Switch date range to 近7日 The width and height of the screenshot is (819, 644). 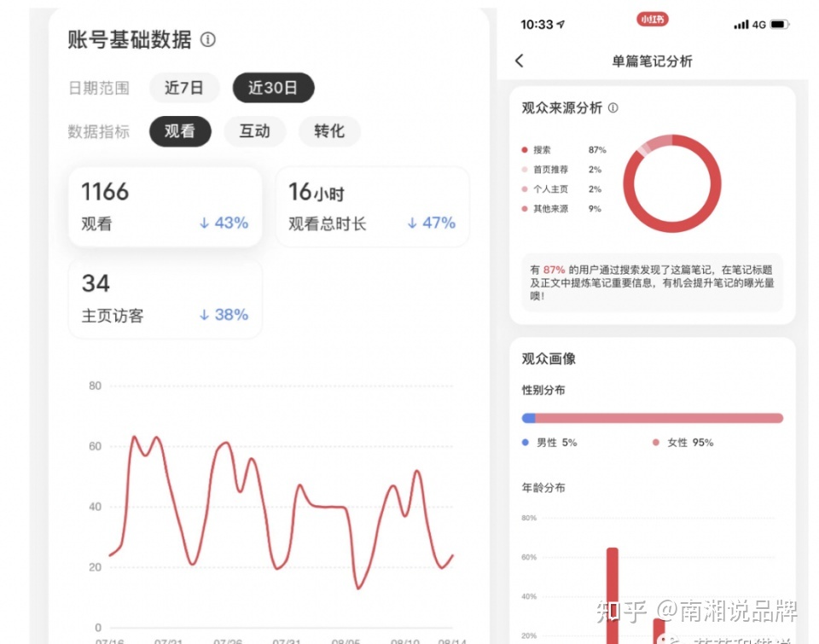(x=184, y=87)
